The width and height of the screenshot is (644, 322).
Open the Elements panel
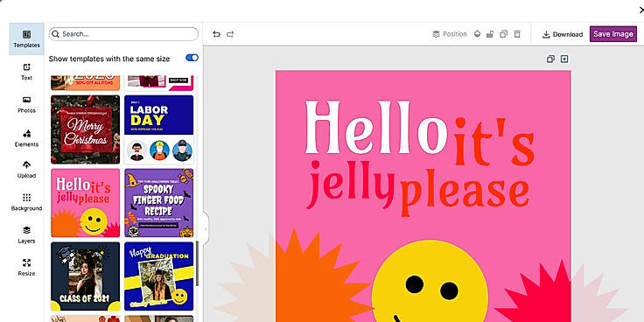pyautogui.click(x=27, y=138)
